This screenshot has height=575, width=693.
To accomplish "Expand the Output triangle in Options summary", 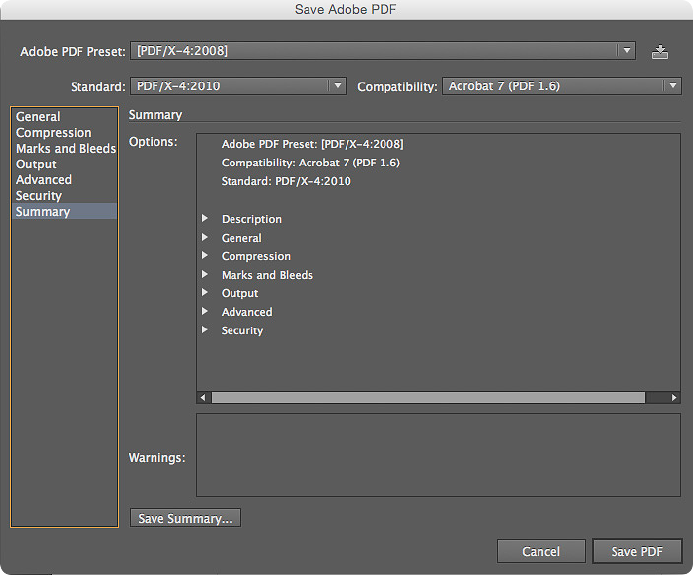I will tap(205, 293).
